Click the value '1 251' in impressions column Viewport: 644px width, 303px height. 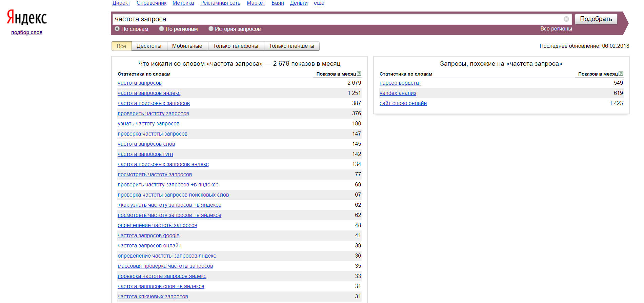click(354, 93)
